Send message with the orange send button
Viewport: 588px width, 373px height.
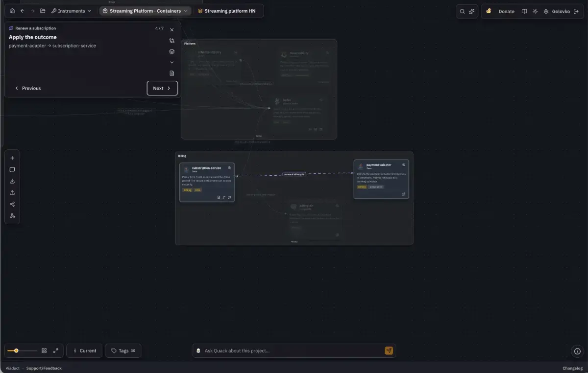click(x=389, y=350)
